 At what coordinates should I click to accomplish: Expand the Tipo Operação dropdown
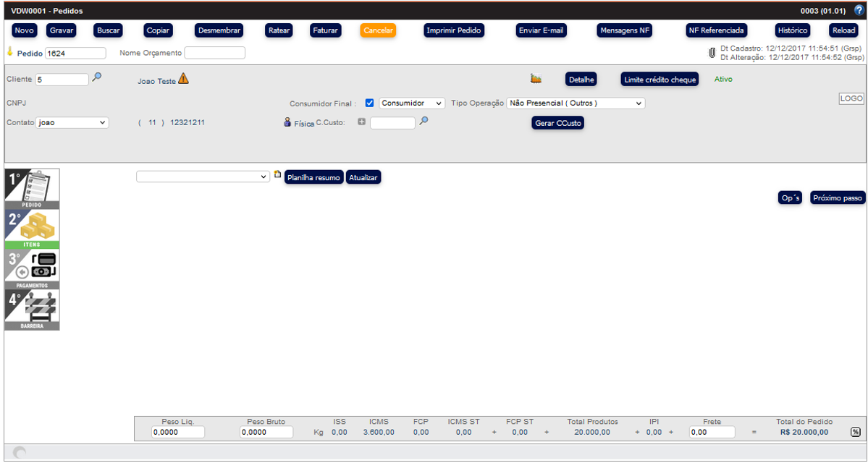tap(576, 103)
